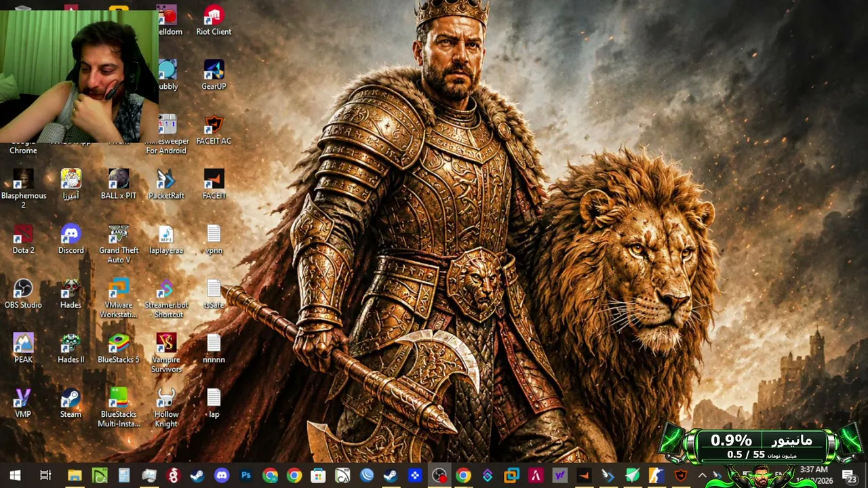Select the Steam shortcut on the desktop
This screenshot has width=868, height=488.
(x=71, y=404)
